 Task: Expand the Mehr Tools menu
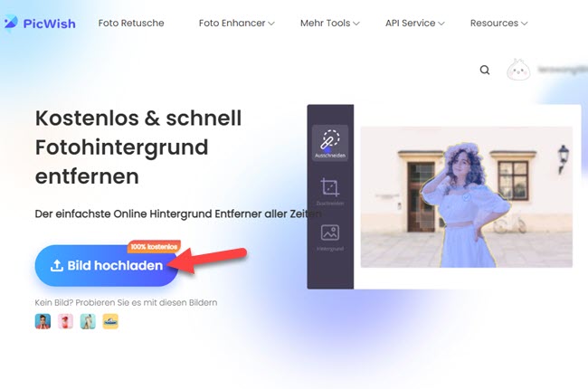tap(329, 24)
